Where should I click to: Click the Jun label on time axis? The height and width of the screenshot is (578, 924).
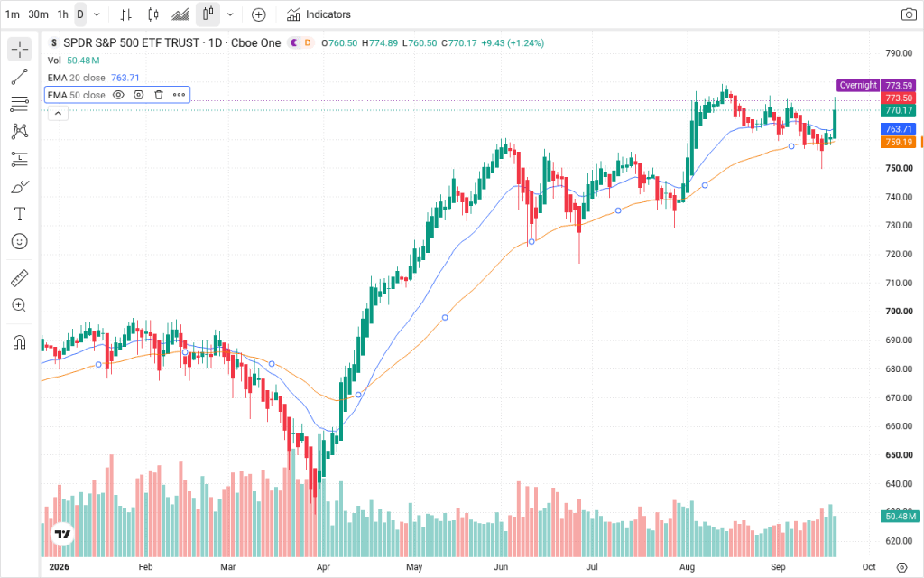point(501,567)
